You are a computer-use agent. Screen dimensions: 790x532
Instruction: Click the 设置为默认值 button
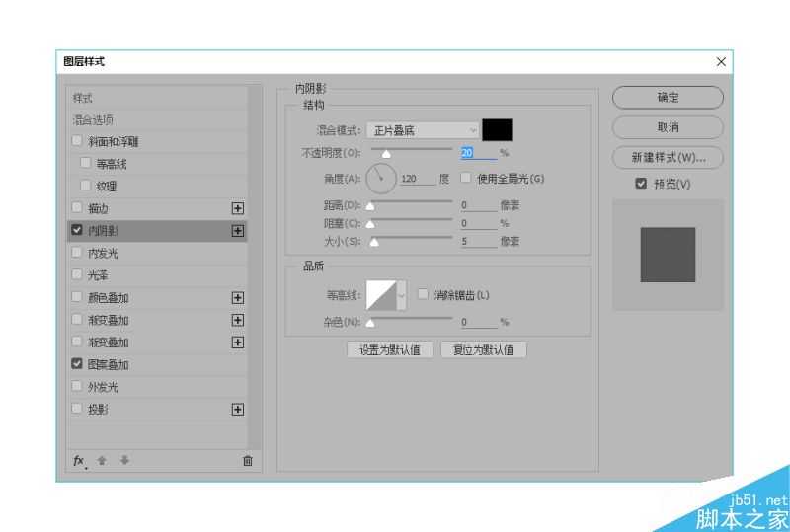[390, 349]
